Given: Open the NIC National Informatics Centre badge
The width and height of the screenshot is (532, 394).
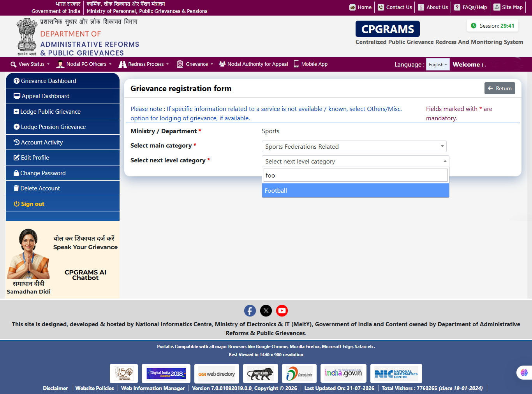Looking at the screenshot, I should click(x=396, y=374).
